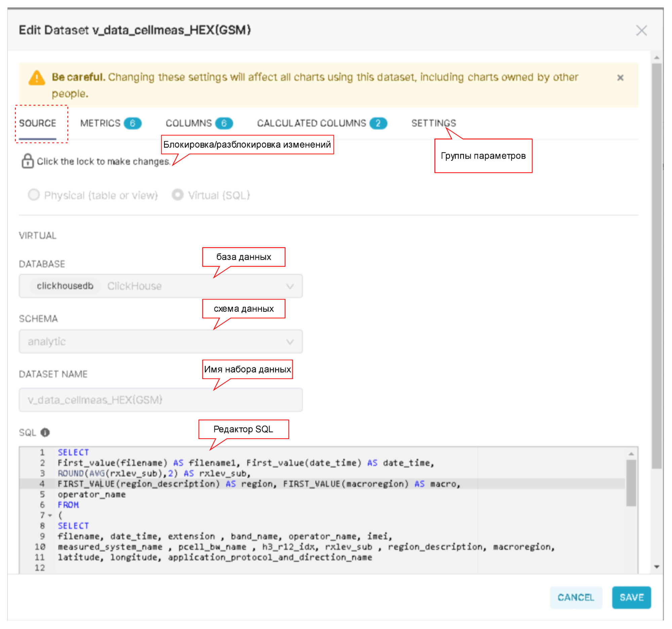Screen dimensions: 672x629
Task: Close the Edit Dataset dialog
Action: (641, 30)
